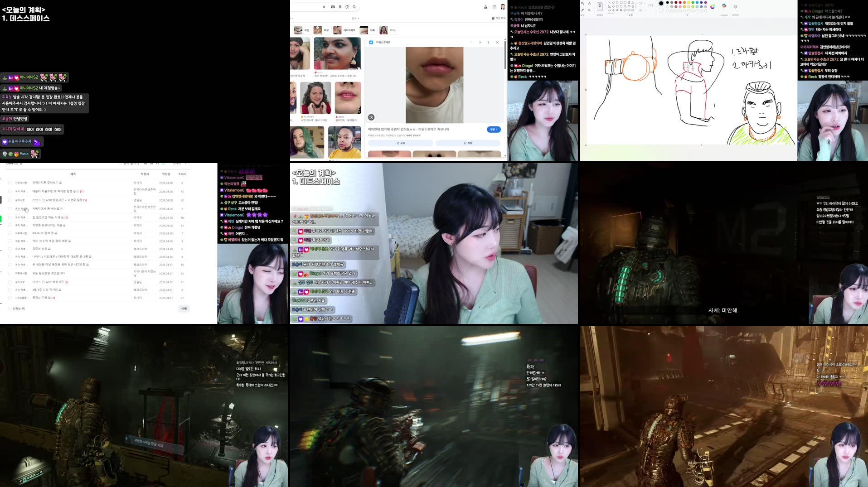Open the 저장 항목 saved items link
Image resolution: width=868 pixels, height=487 pixels.
(499, 19)
